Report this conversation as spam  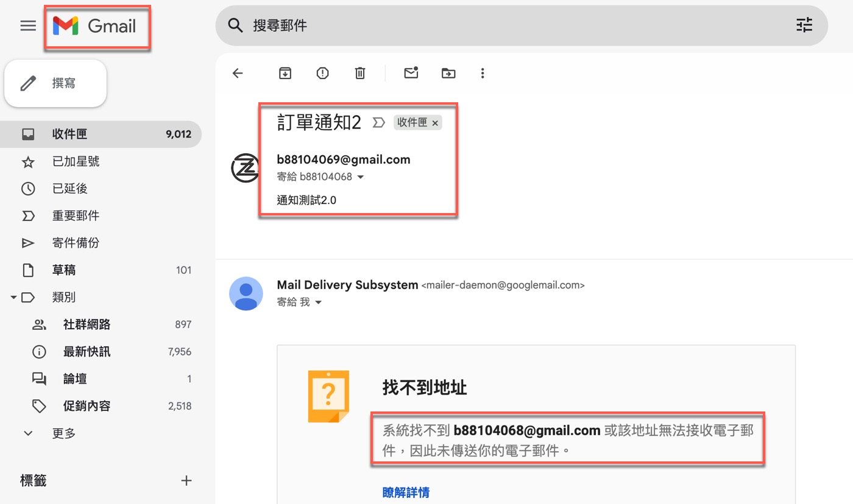322,73
